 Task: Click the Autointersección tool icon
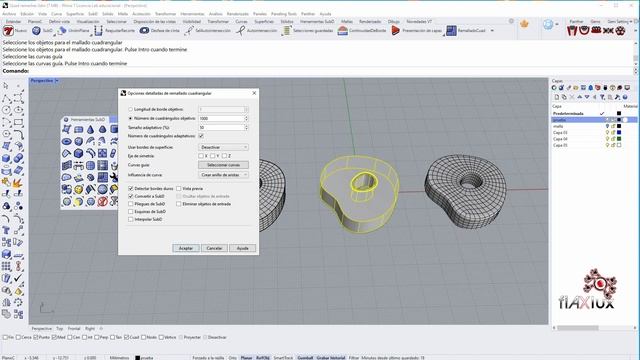pyautogui.click(x=241, y=31)
